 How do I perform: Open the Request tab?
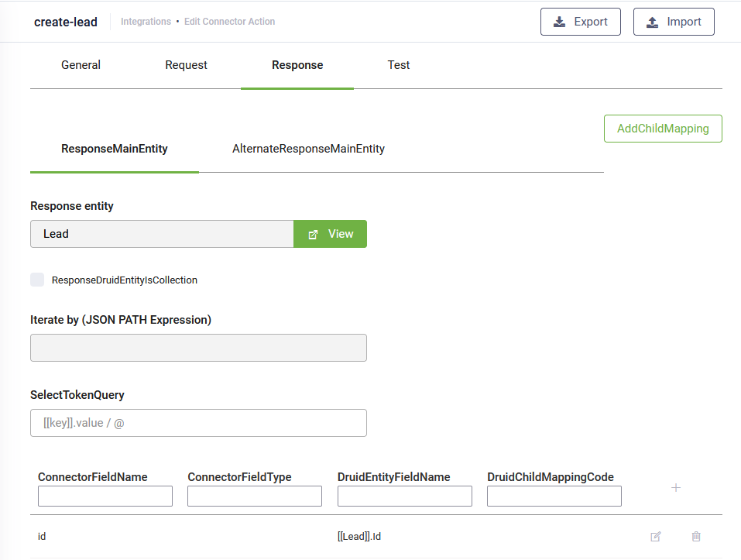(x=186, y=65)
